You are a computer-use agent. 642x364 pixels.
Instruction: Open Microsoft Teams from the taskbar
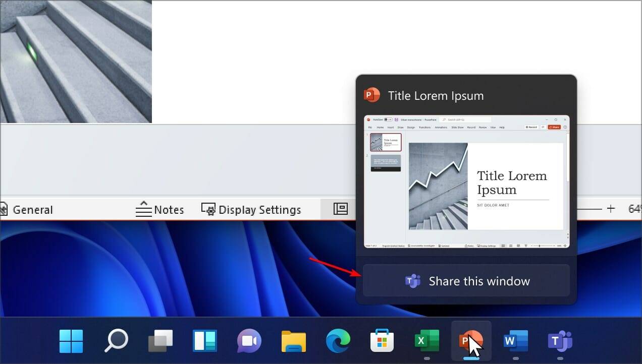point(560,341)
